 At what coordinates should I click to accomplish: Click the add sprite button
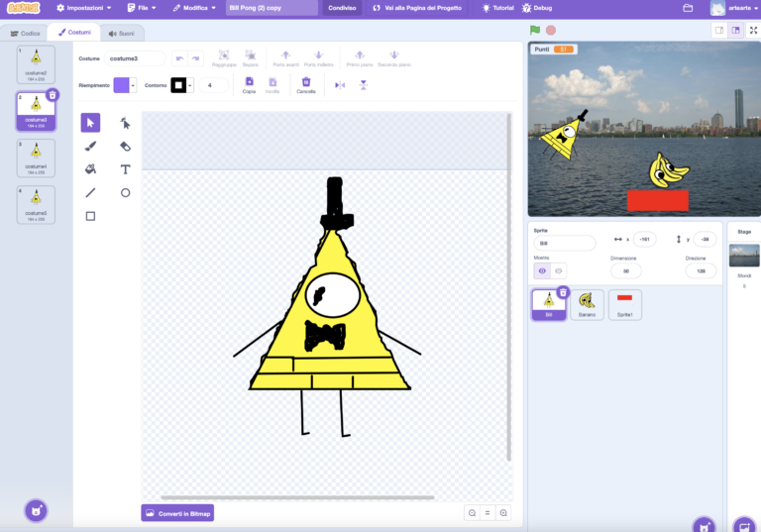coord(704,526)
